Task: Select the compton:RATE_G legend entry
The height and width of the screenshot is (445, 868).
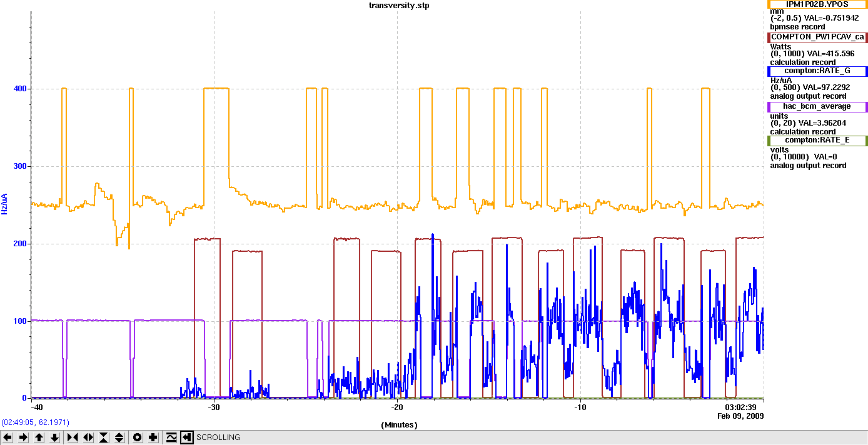Action: tap(817, 71)
